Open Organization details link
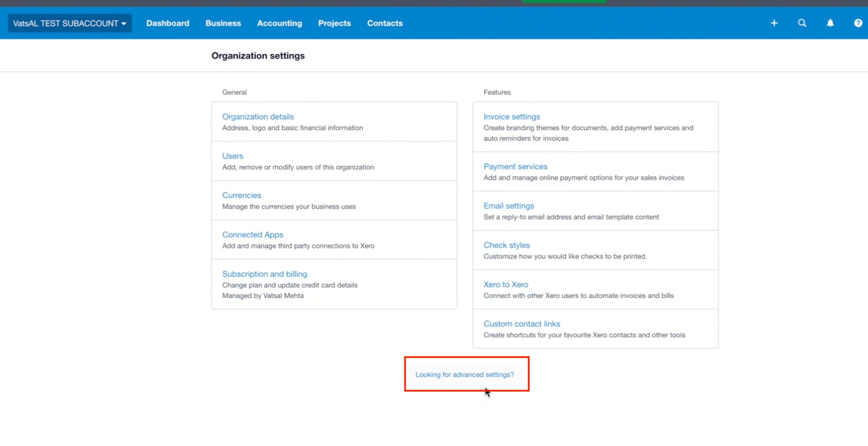 [x=258, y=117]
